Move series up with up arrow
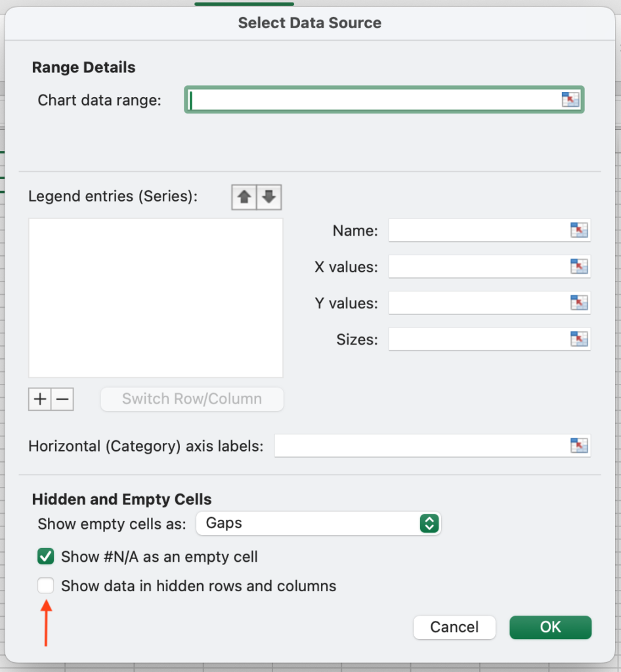 click(244, 197)
